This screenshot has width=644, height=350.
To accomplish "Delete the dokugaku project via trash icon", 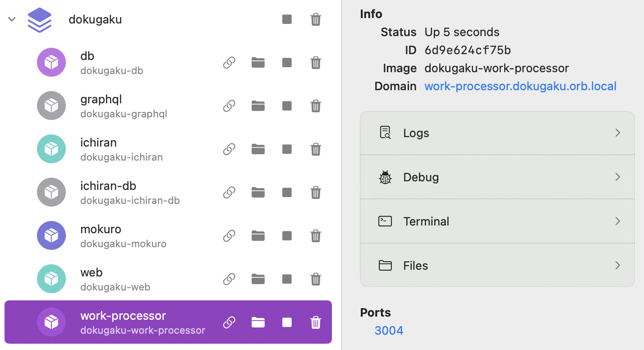I will pyautogui.click(x=316, y=19).
